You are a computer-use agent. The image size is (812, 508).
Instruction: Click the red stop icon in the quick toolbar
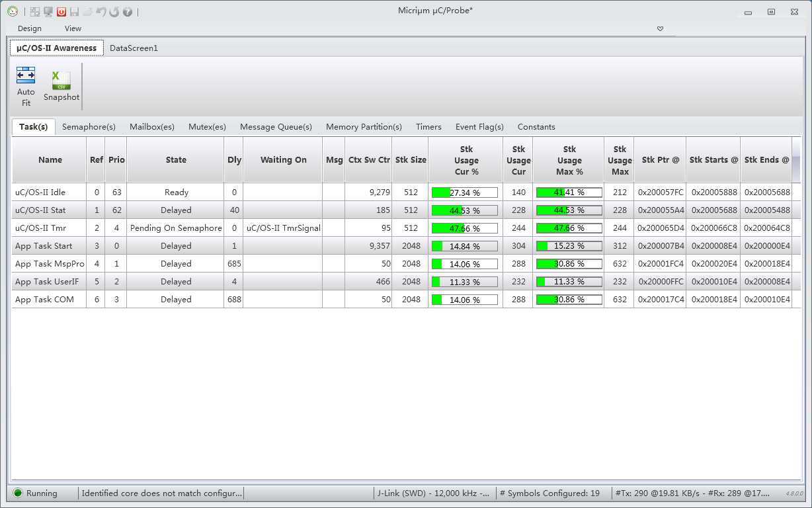click(61, 12)
